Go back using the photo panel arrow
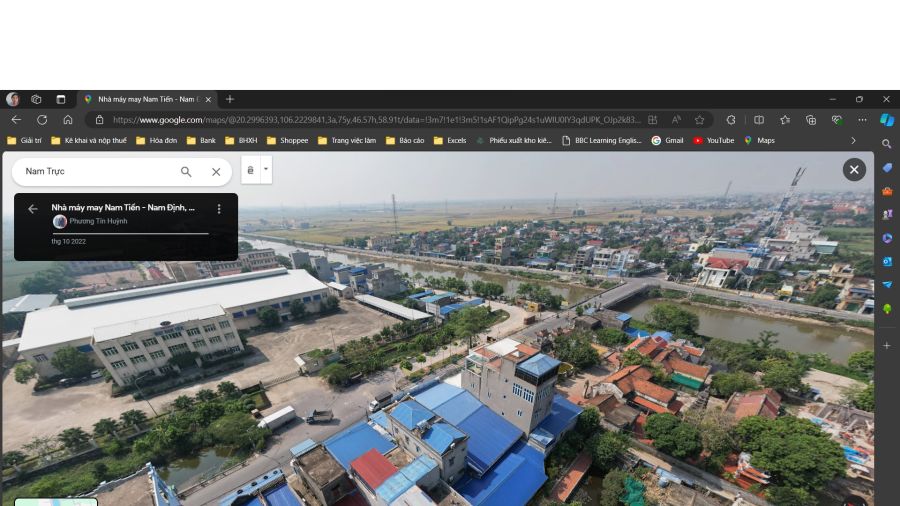Screen dimensions: 900x506 pyautogui.click(x=32, y=209)
